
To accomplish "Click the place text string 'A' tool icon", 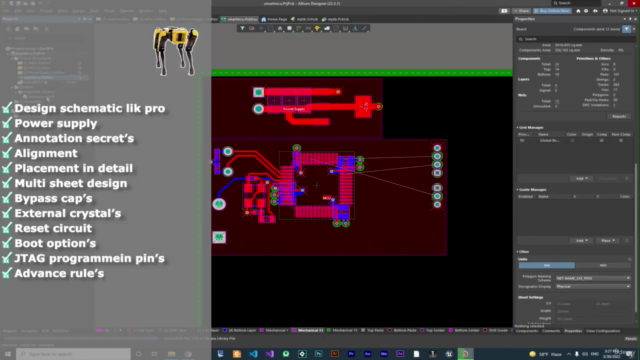I will [x=355, y=28].
